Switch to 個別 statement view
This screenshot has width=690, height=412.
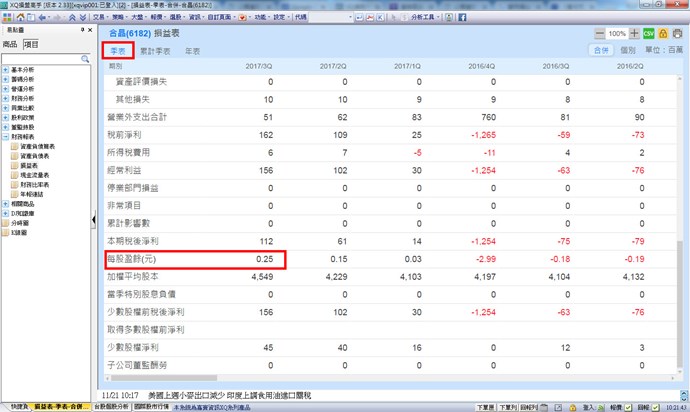tap(628, 48)
